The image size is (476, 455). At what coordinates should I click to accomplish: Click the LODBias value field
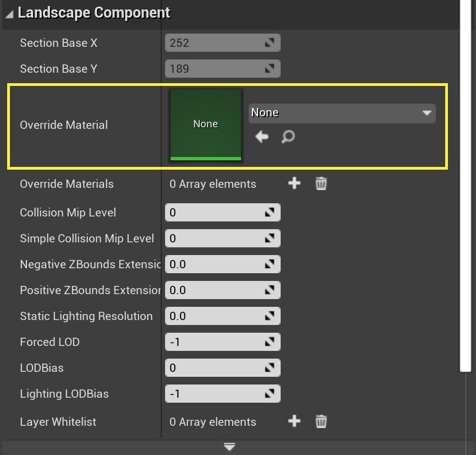pos(215,368)
